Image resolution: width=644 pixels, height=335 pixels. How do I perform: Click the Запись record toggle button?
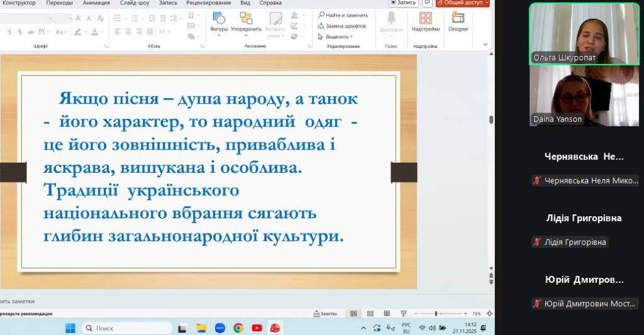[403, 3]
